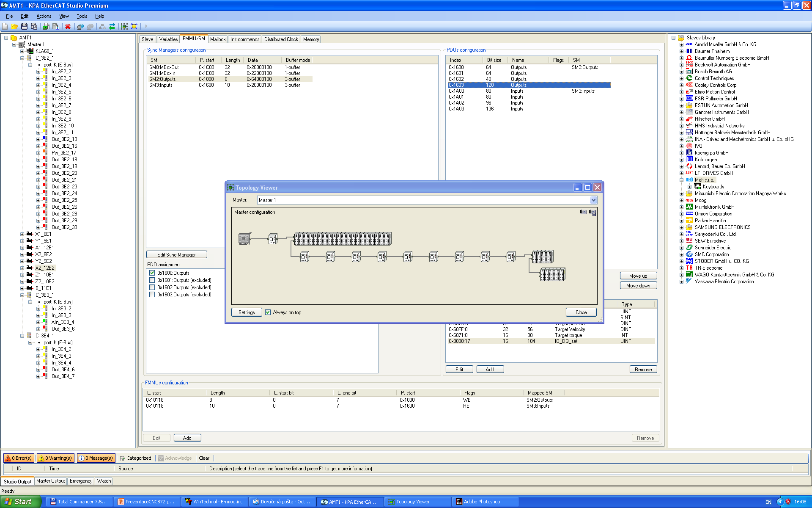
Task: Collapse the Master 1 tree node
Action: tap(14, 44)
